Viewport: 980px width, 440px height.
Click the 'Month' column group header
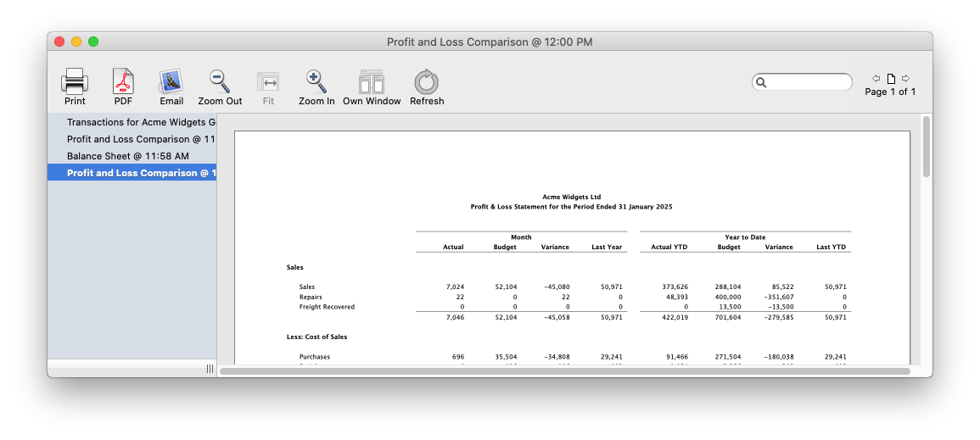pyautogui.click(x=521, y=237)
